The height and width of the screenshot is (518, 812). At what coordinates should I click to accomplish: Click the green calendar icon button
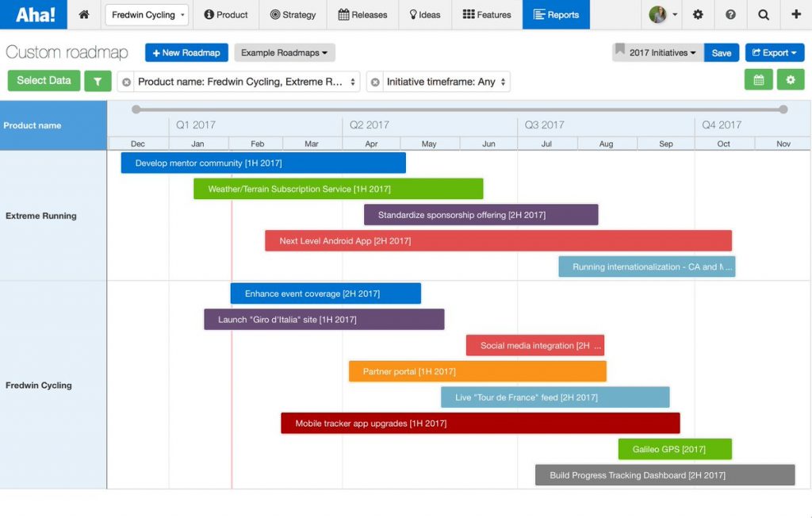click(x=758, y=80)
